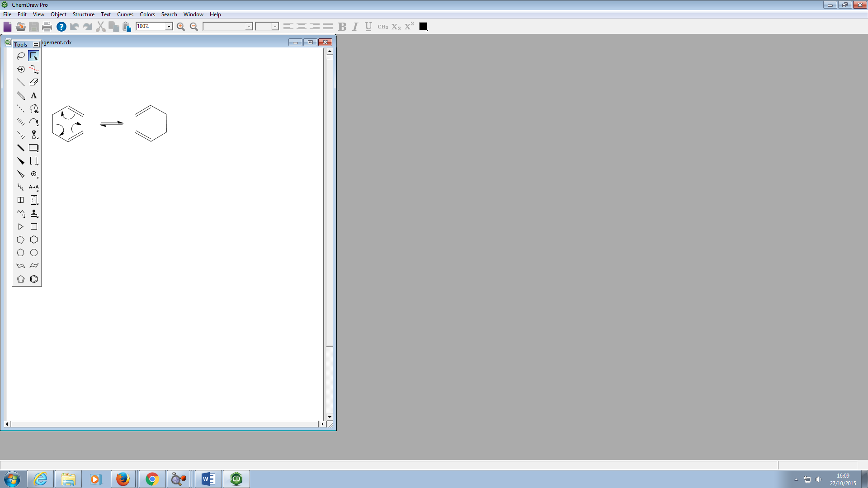Click the zoom in magnifier icon
Screen dimensions: 868x488
click(x=181, y=27)
